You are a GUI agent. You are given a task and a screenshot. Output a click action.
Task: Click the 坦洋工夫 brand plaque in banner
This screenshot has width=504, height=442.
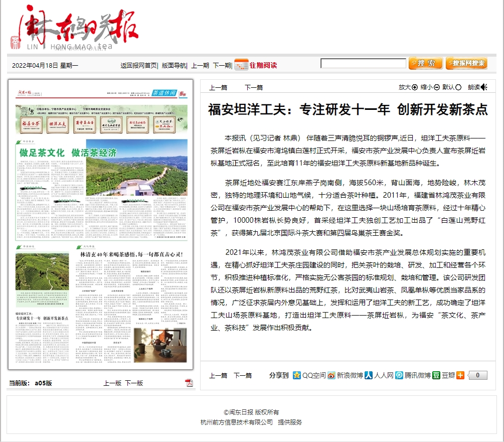pyautogui.click(x=58, y=125)
